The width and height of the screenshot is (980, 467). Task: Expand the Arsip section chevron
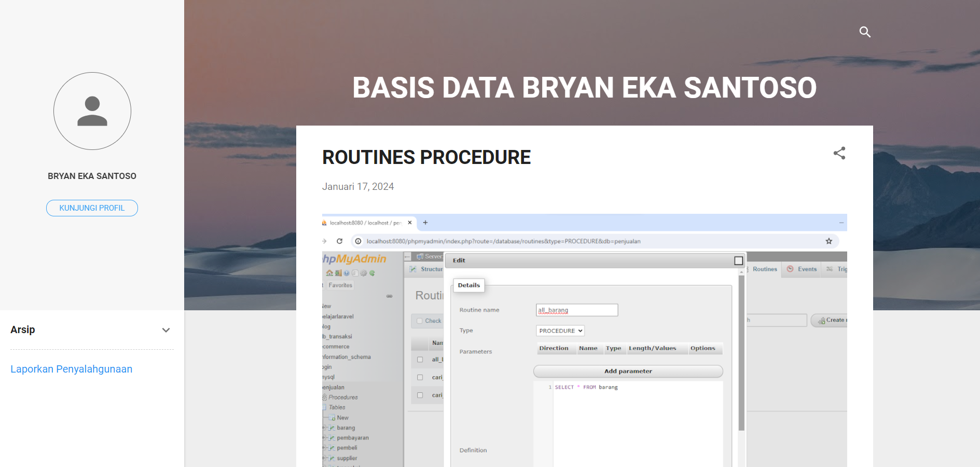[166, 330]
